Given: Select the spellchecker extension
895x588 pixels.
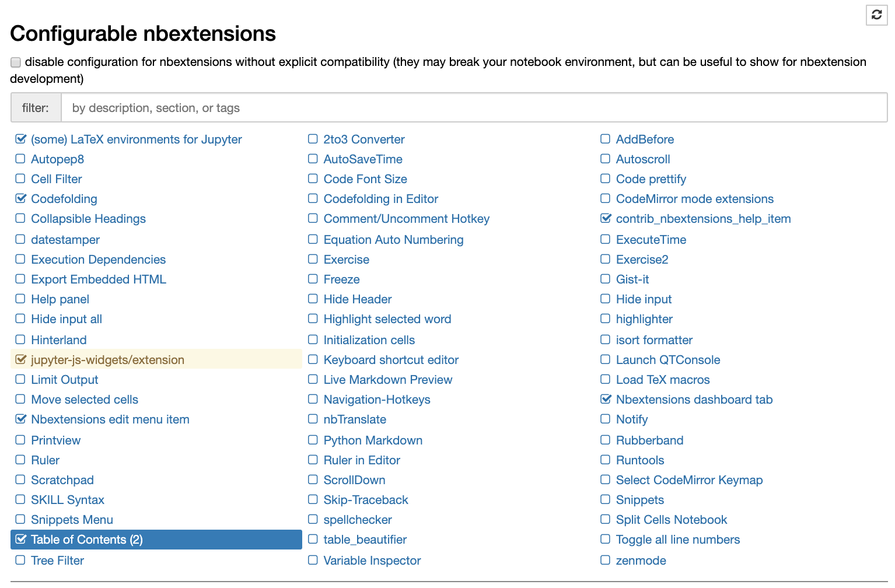Looking at the screenshot, I should [358, 520].
